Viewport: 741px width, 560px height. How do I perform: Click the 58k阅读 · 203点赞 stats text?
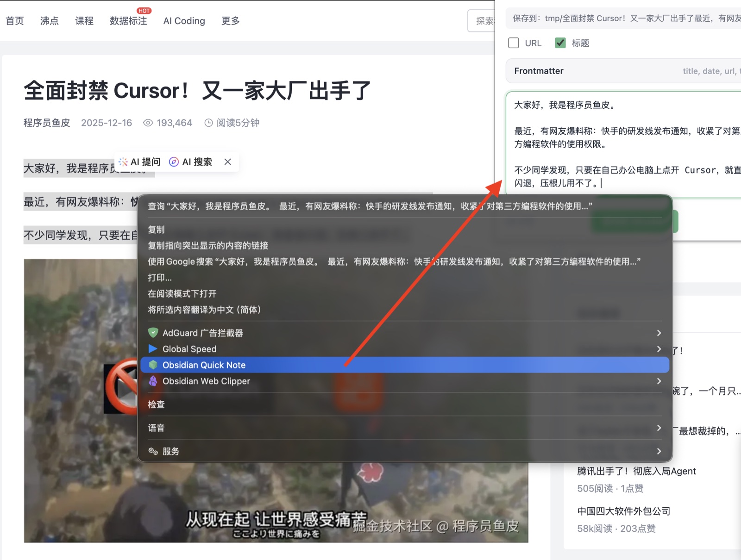click(616, 529)
